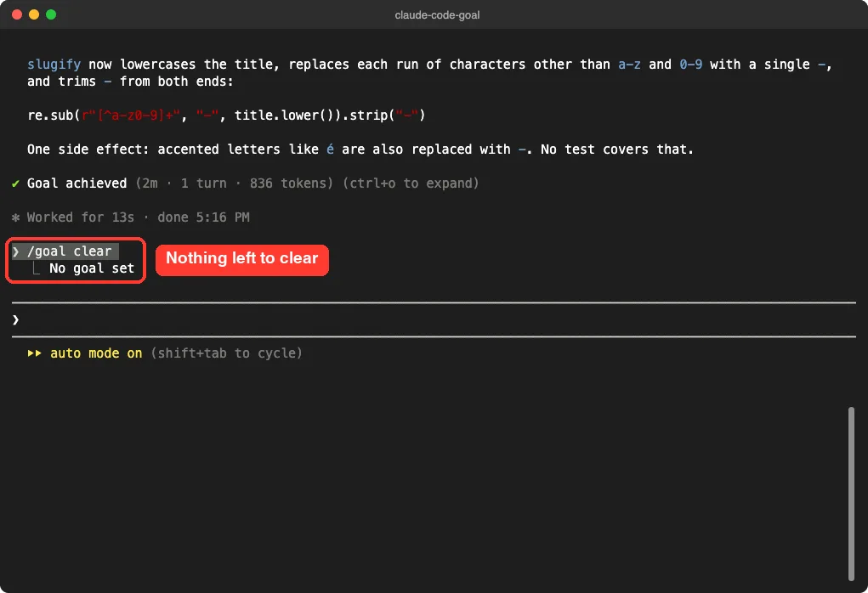This screenshot has width=868, height=593.
Task: Click the terminal vertical scrollbar thumb
Action: [851, 494]
